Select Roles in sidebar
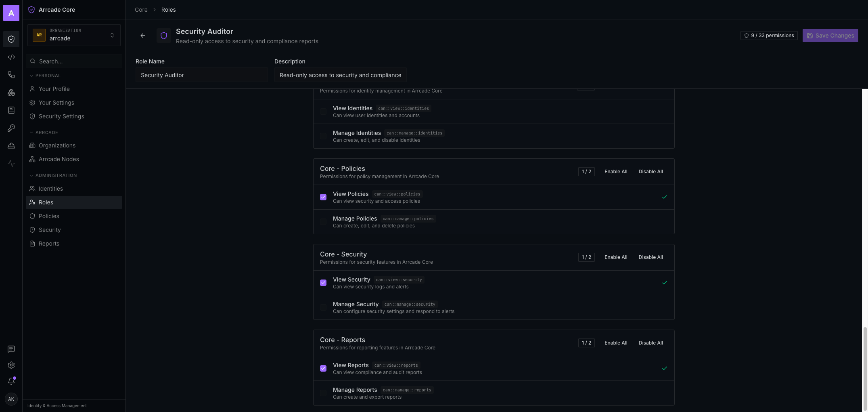The image size is (868, 412). point(74,202)
